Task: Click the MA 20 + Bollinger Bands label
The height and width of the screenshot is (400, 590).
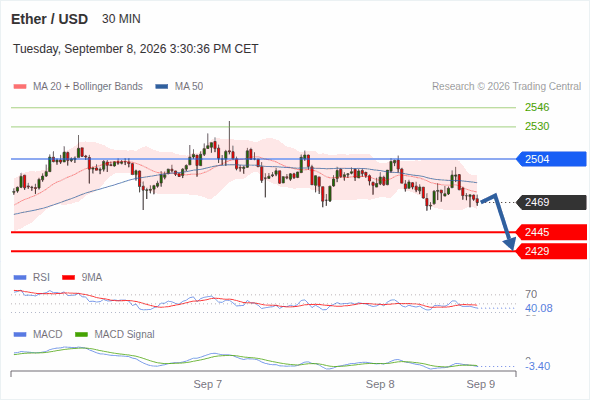Action: point(88,87)
